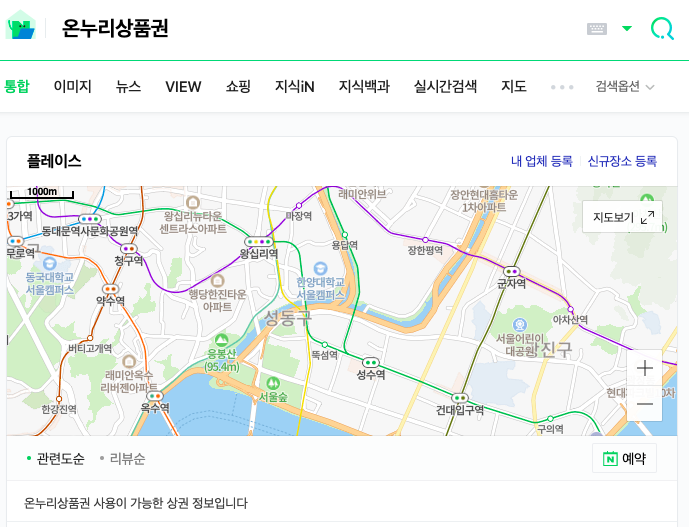
Task: Open the on-screen keyboard icon
Action: (597, 29)
